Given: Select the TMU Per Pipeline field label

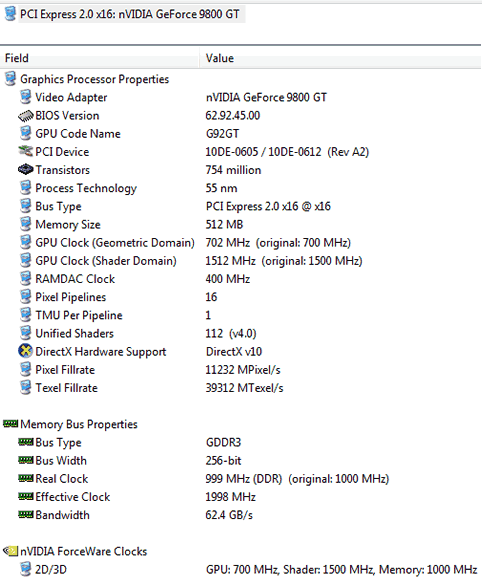Looking at the screenshot, I should click(x=79, y=315).
